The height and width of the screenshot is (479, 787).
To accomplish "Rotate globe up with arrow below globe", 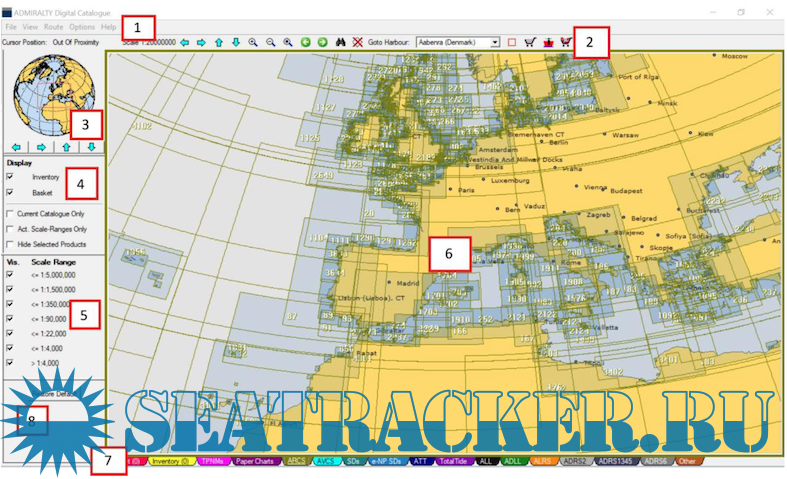I will click(66, 147).
